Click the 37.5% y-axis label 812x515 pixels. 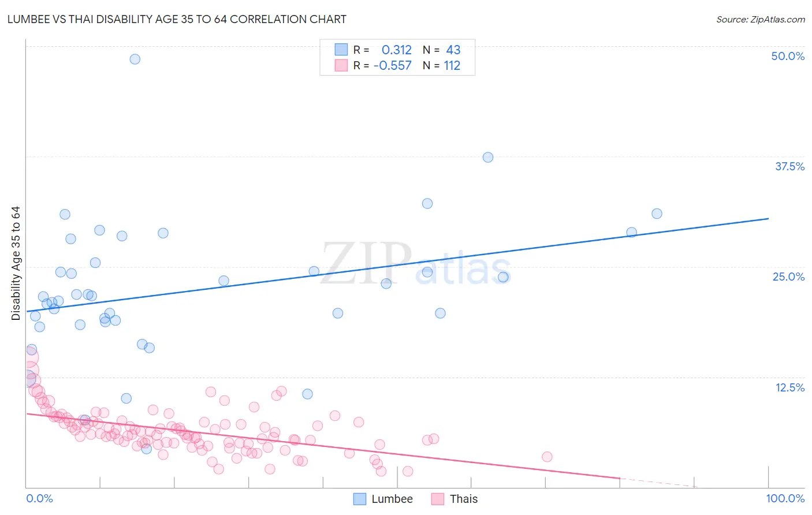(x=789, y=166)
